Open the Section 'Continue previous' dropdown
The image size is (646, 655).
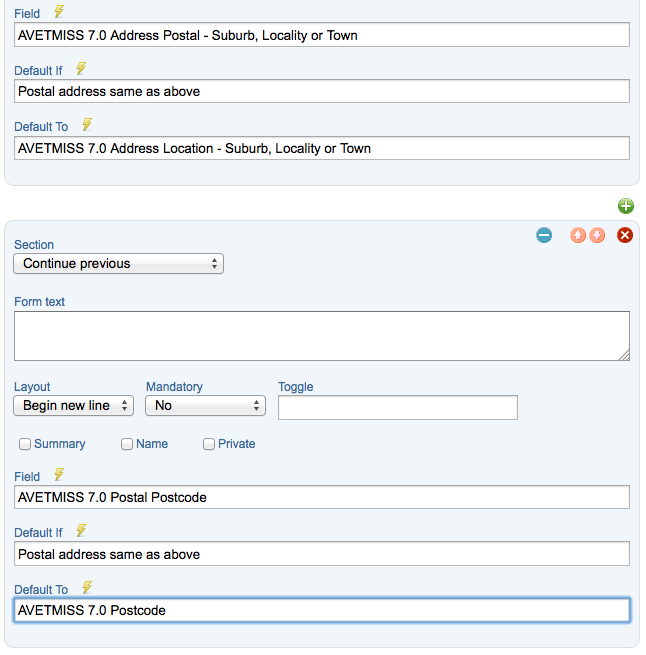point(119,264)
